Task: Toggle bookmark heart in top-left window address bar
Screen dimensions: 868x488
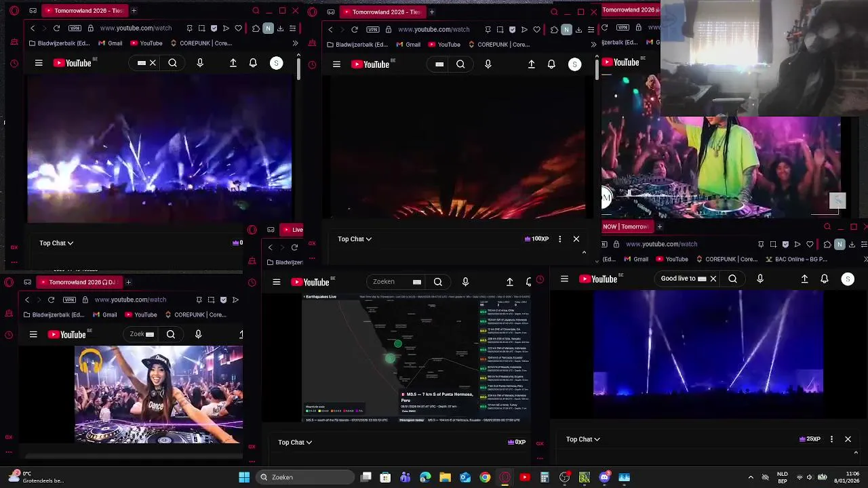Action: tap(238, 28)
